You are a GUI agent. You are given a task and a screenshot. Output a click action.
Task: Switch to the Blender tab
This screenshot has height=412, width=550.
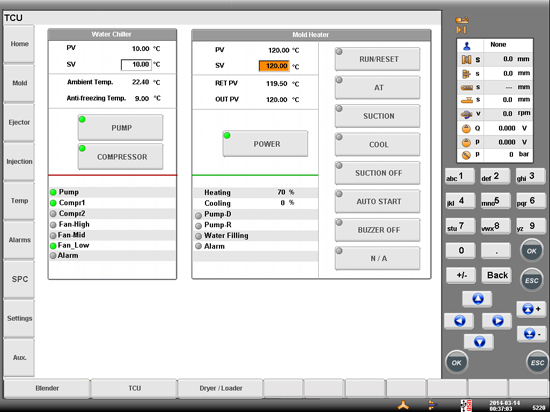(x=47, y=389)
